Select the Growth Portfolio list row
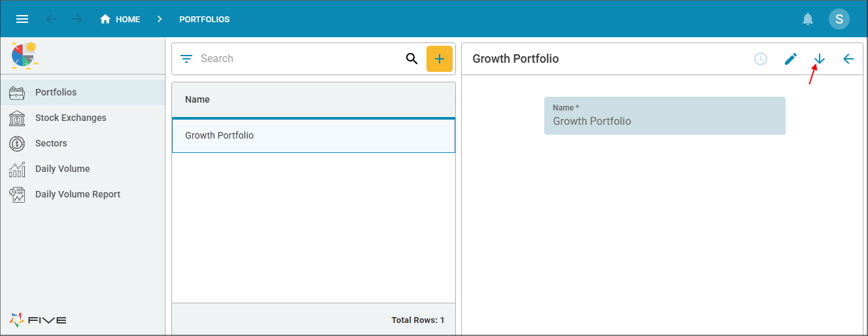 (x=313, y=135)
